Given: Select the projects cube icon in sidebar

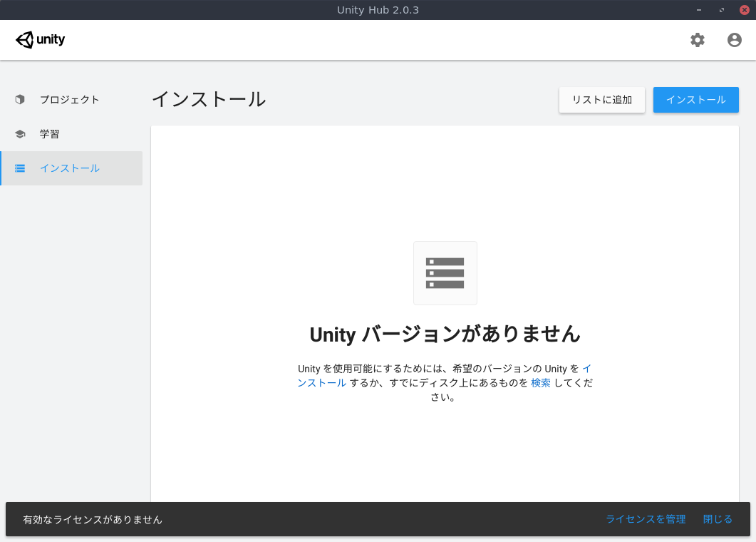Looking at the screenshot, I should (19, 100).
